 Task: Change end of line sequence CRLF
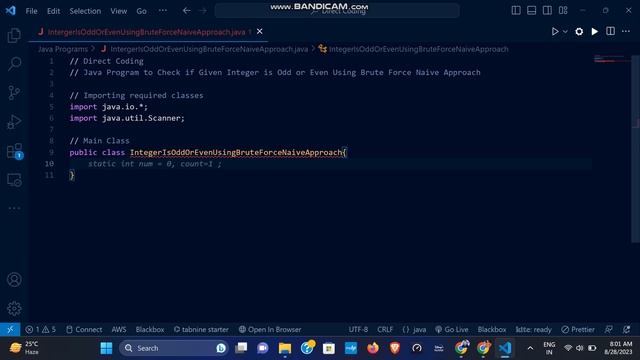click(x=385, y=329)
